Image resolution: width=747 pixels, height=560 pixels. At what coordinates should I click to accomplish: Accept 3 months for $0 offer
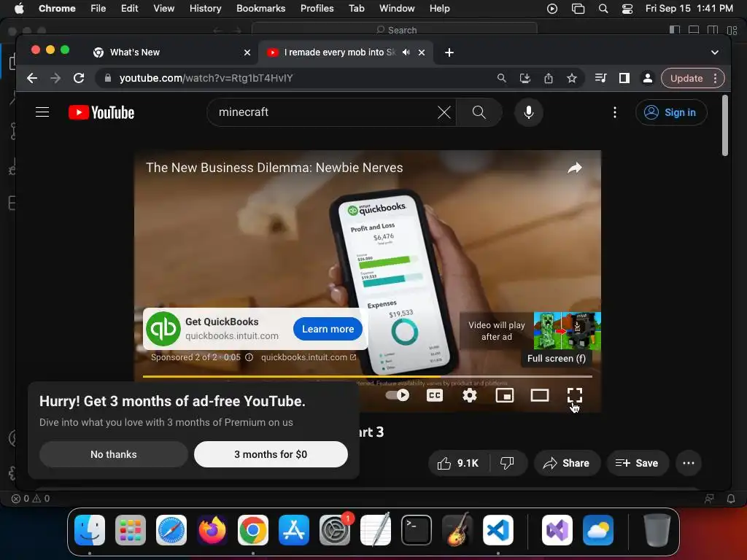tap(271, 454)
